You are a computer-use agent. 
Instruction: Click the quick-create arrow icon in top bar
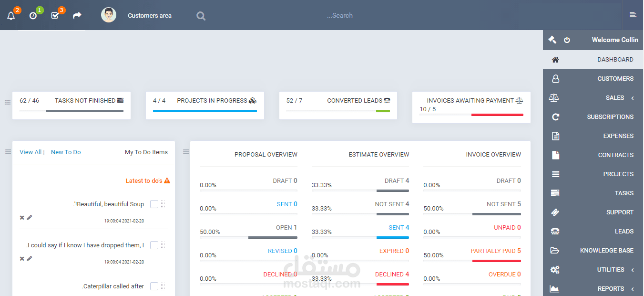click(77, 15)
